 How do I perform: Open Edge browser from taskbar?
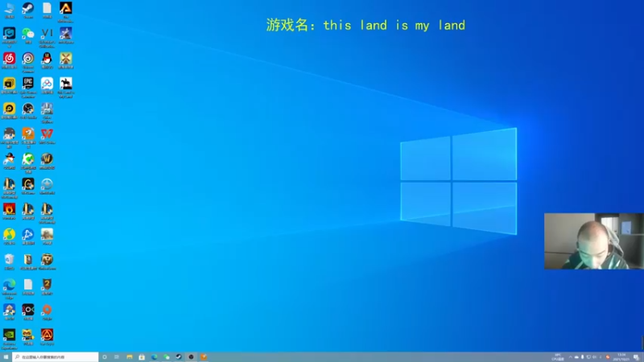pos(154,357)
